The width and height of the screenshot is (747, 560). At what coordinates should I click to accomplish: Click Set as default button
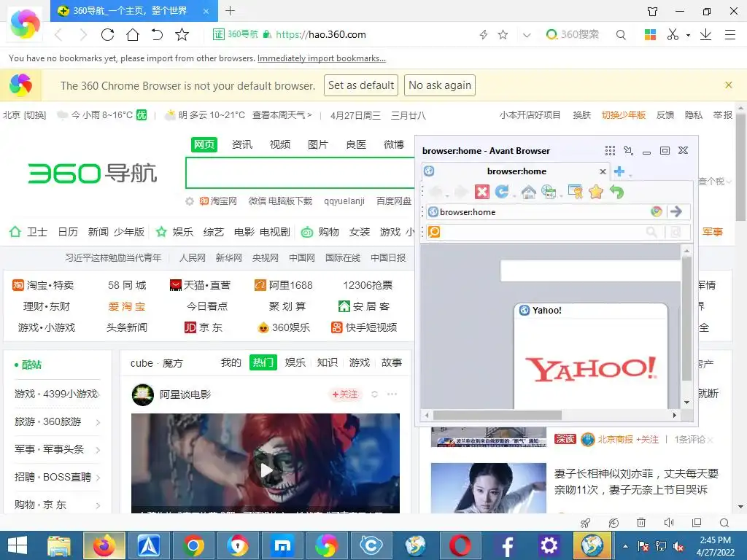[x=361, y=85]
